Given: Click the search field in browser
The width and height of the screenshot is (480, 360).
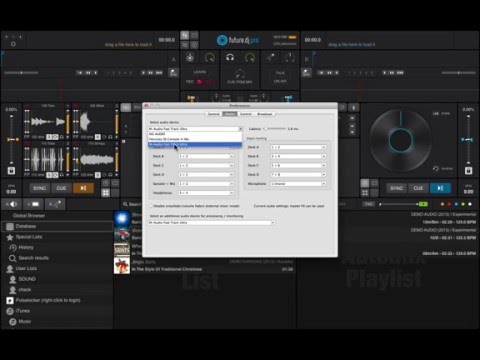Looking at the screenshot, I should click(x=134, y=204).
